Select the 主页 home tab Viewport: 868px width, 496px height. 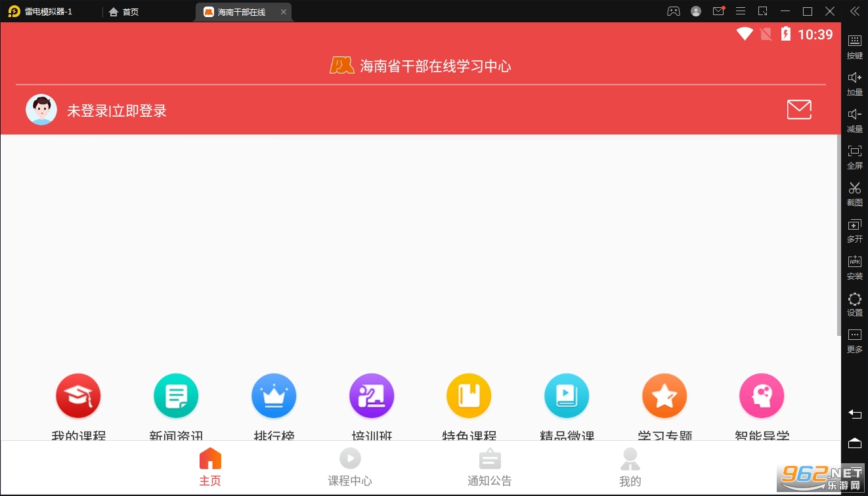pyautogui.click(x=210, y=468)
